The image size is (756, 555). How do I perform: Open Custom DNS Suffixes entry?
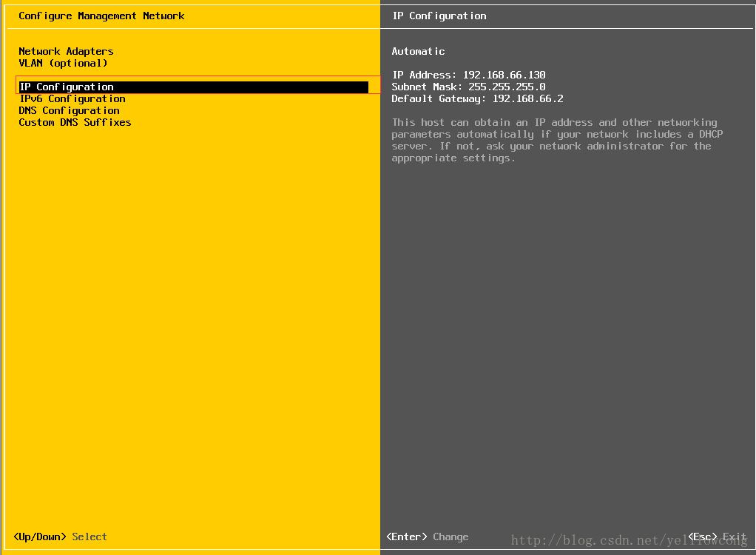coord(75,123)
